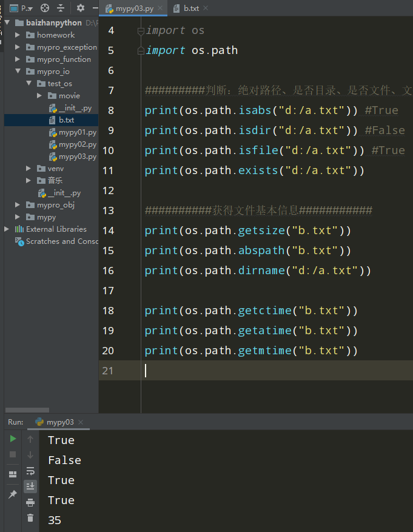Click the output value 35 in console
413x532 pixels.
(54, 520)
